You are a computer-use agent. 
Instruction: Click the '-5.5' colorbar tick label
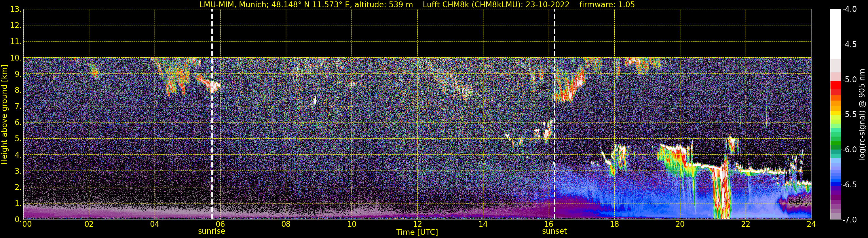tap(849, 115)
